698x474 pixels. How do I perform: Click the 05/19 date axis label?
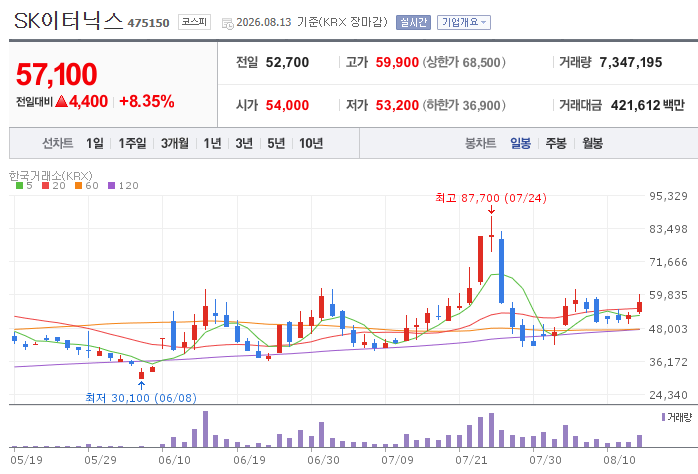(x=26, y=460)
